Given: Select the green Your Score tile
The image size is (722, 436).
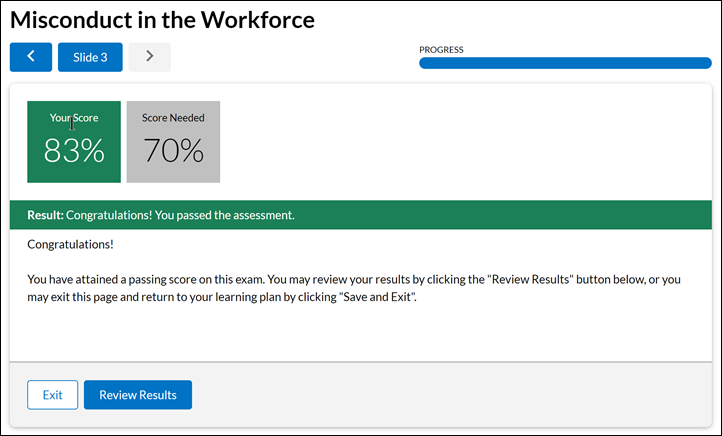Looking at the screenshot, I should [x=74, y=142].
